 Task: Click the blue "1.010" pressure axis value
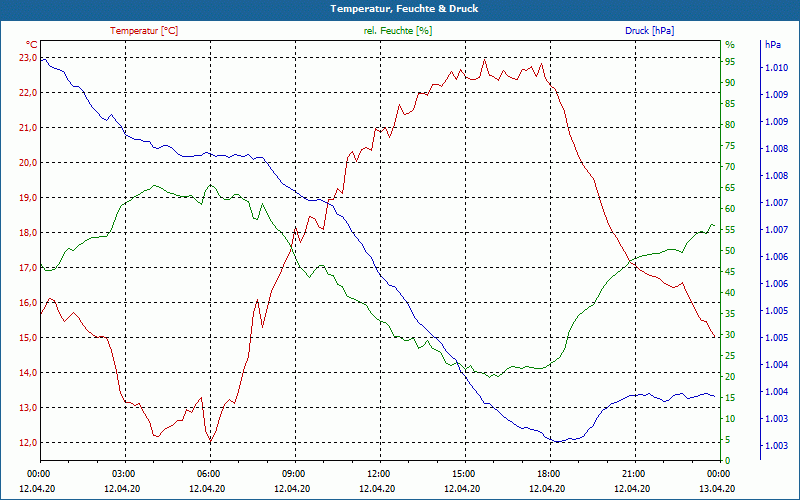[776, 68]
